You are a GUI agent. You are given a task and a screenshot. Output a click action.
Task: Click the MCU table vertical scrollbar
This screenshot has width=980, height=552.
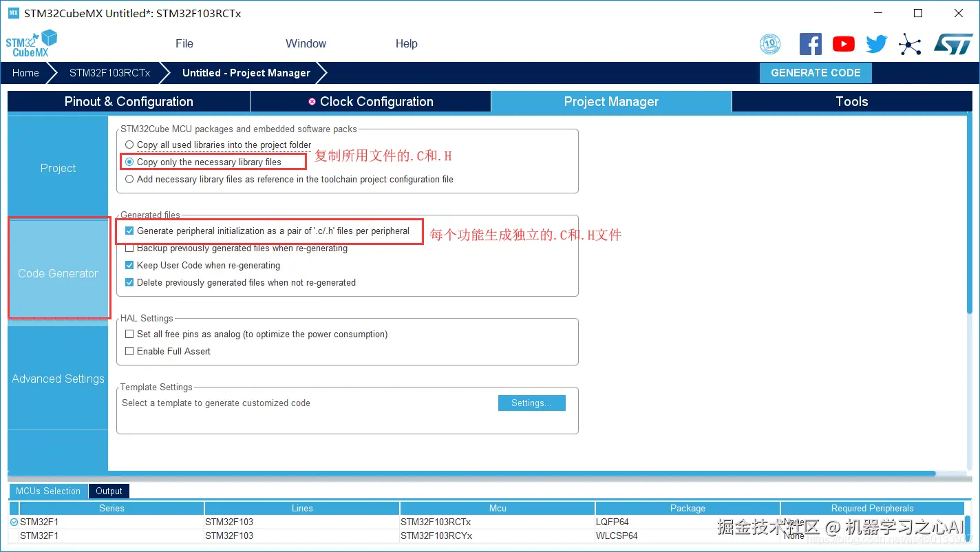(x=968, y=529)
